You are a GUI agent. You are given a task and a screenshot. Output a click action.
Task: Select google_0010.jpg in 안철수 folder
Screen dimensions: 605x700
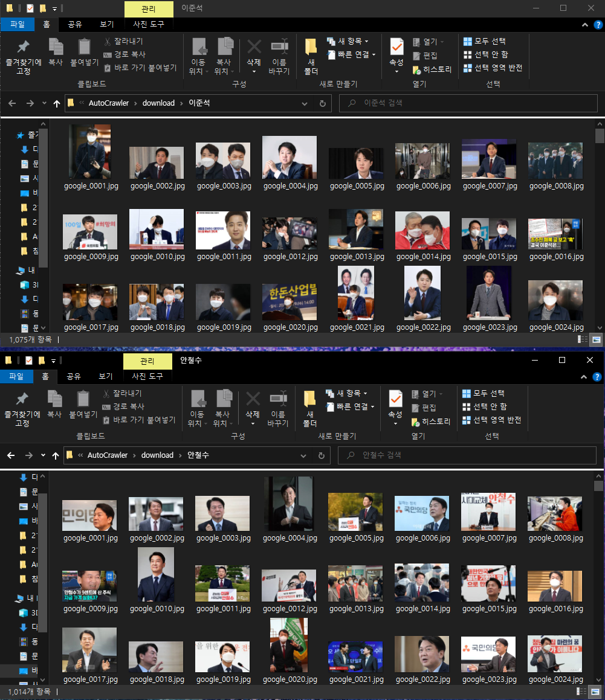point(157,580)
